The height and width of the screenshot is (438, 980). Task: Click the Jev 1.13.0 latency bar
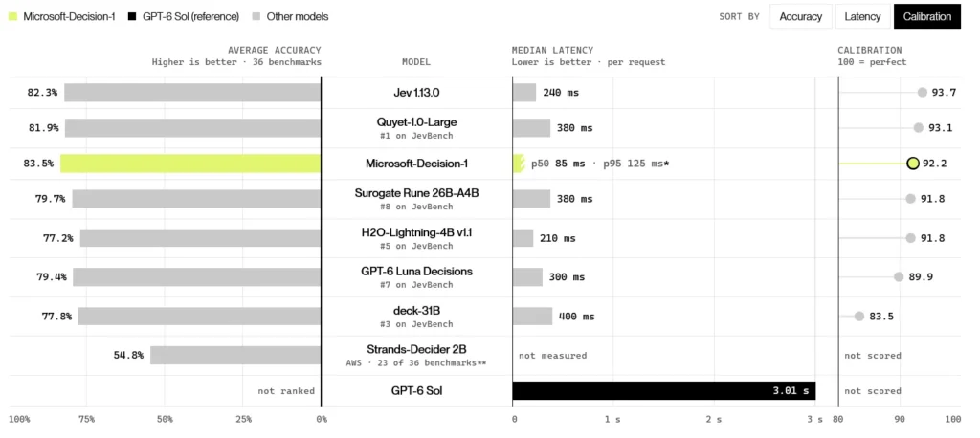coord(524,93)
